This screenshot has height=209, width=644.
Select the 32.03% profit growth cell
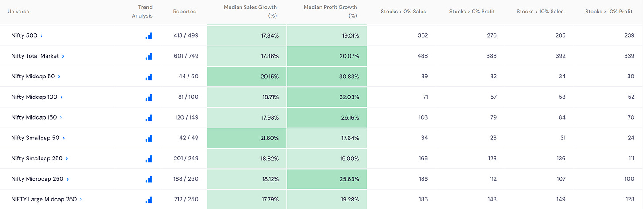point(327,97)
